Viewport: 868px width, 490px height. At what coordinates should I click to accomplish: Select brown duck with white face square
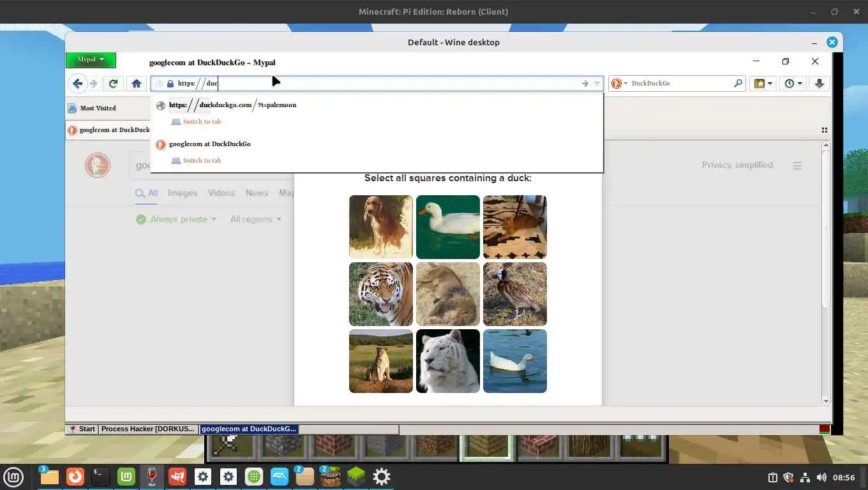pos(515,294)
